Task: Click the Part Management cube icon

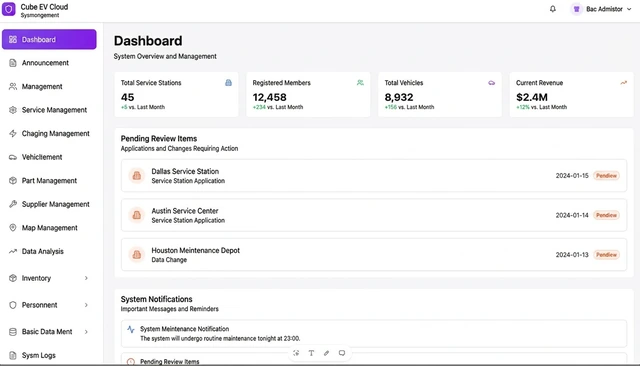Action: click(13, 180)
